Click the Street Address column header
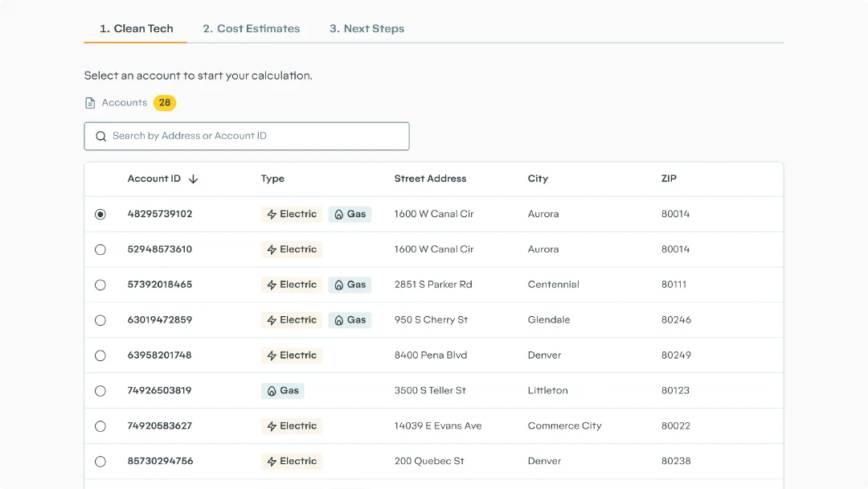Screen dimensions: 868x489 point(430,179)
